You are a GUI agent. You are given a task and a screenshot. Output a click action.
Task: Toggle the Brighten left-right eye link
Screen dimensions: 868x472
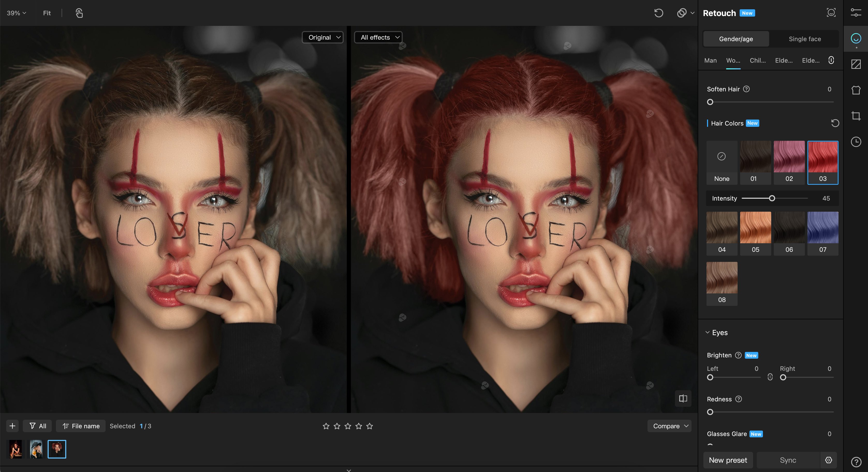[770, 377]
